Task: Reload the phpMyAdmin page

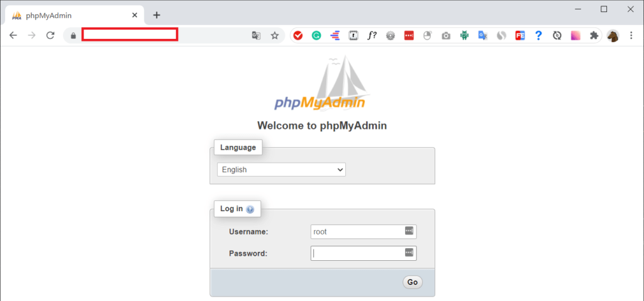Action: (x=50, y=35)
